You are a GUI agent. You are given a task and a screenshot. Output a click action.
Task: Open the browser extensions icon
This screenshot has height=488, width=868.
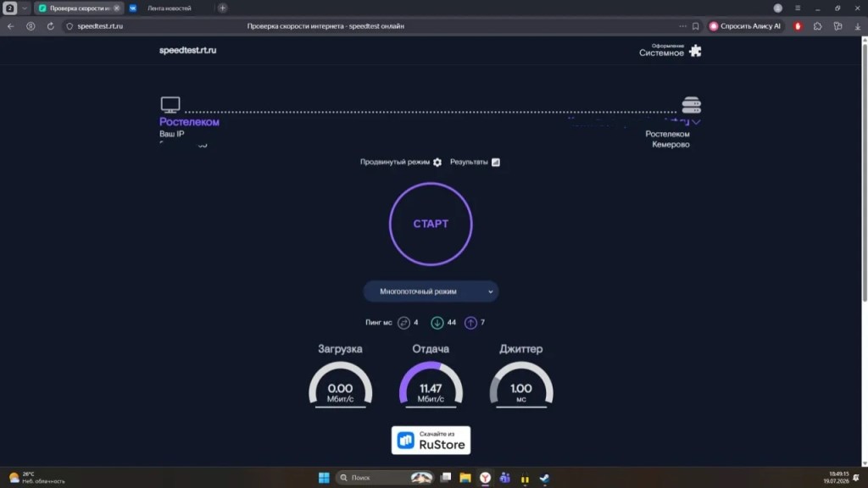pyautogui.click(x=818, y=26)
